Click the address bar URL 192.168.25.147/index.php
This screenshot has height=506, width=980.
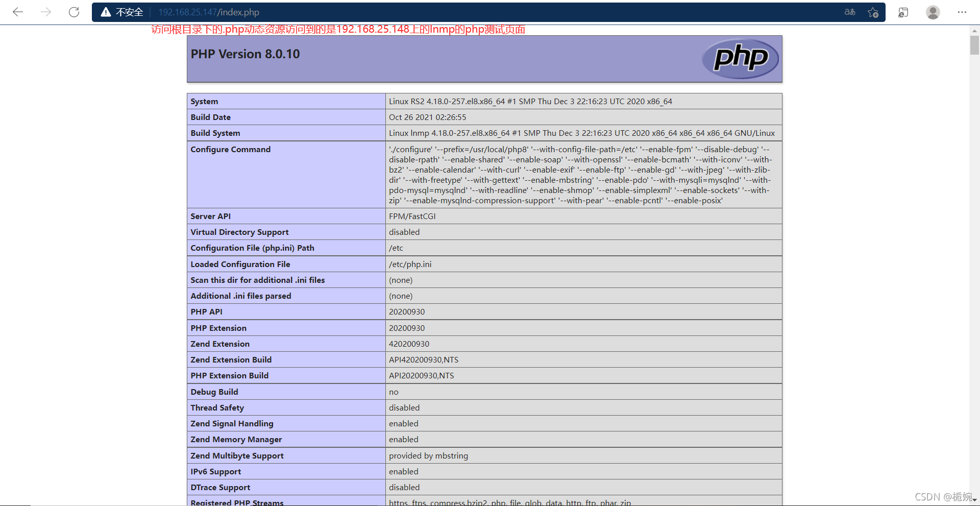tap(209, 12)
